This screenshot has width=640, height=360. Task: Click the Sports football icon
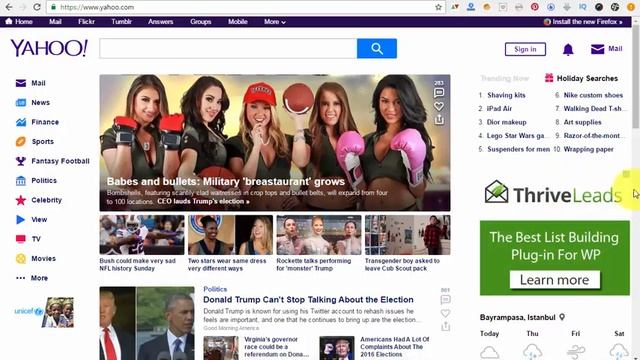click(21, 142)
